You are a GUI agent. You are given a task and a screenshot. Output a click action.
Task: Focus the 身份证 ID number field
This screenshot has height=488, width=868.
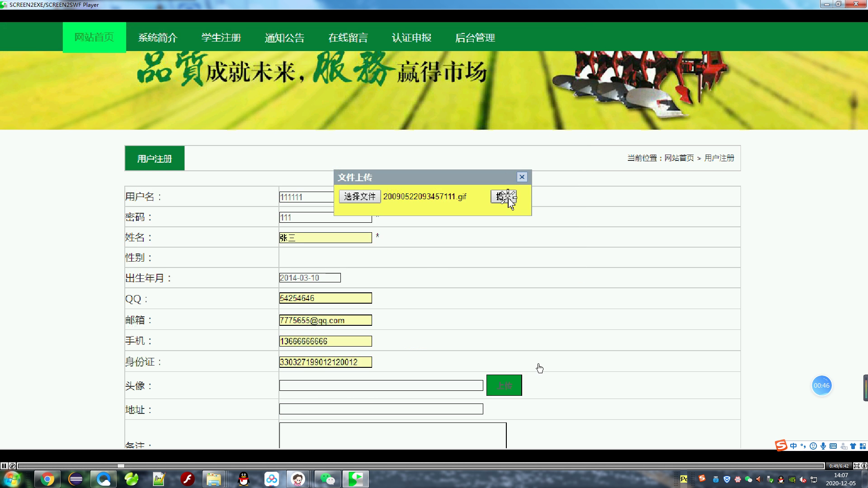pyautogui.click(x=325, y=362)
